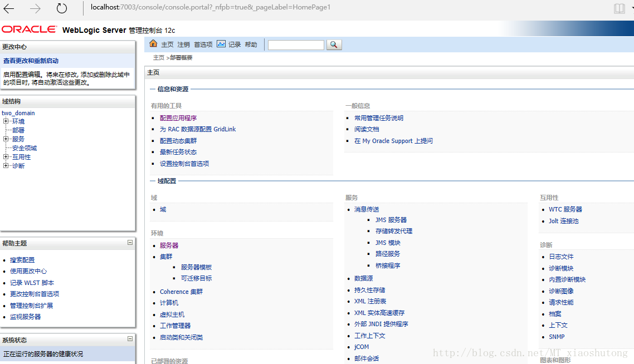Click the record chart icon
Image resolution: width=634 pixels, height=364 pixels.
coord(221,43)
